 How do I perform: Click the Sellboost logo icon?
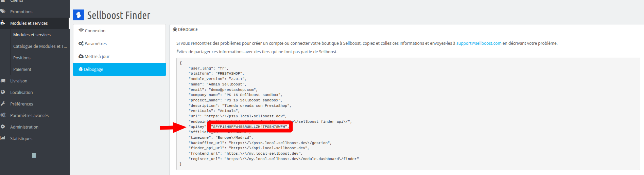click(79, 15)
